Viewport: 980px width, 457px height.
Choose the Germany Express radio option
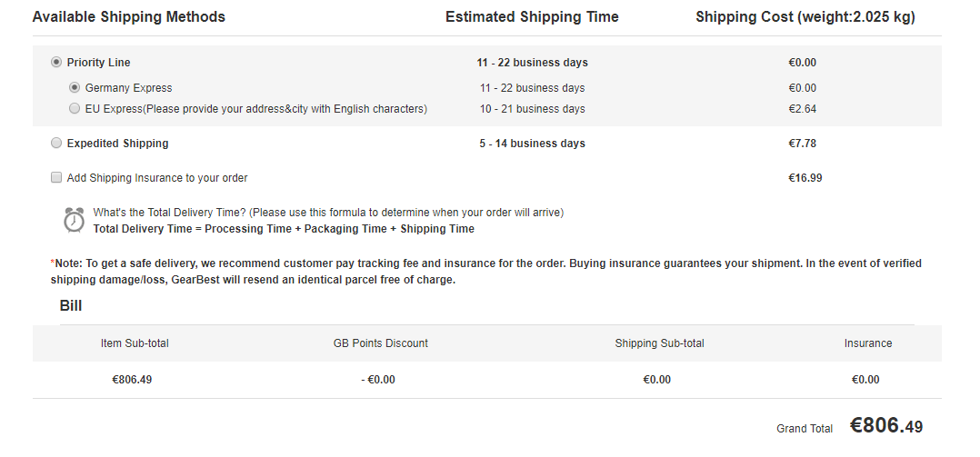75,88
